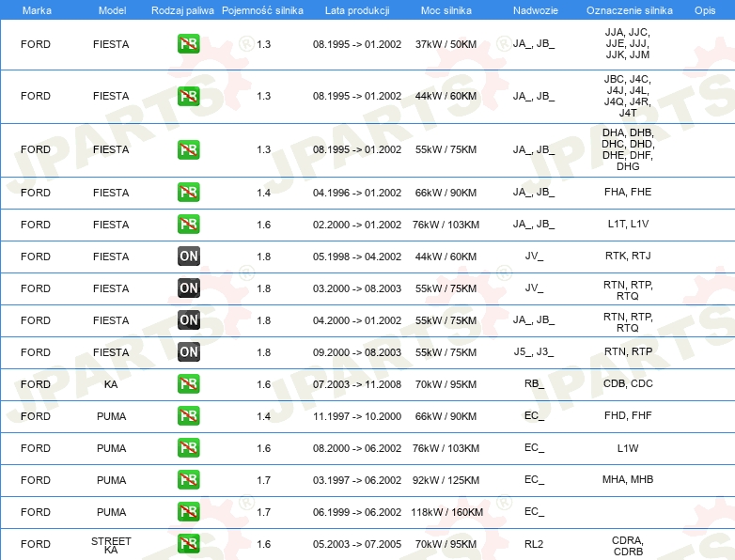Select the FHD, FHF engine code cell
The height and width of the screenshot is (560, 735).
pos(628,415)
